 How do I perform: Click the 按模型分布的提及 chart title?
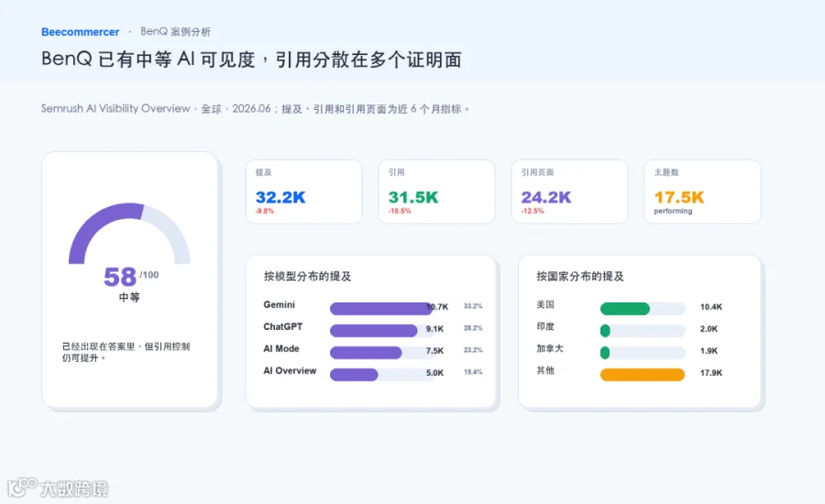307,276
